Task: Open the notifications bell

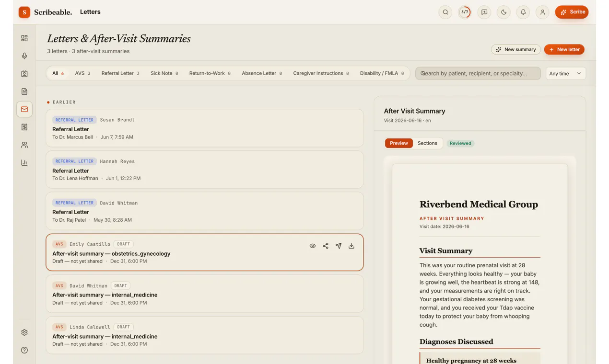Action: [x=523, y=12]
